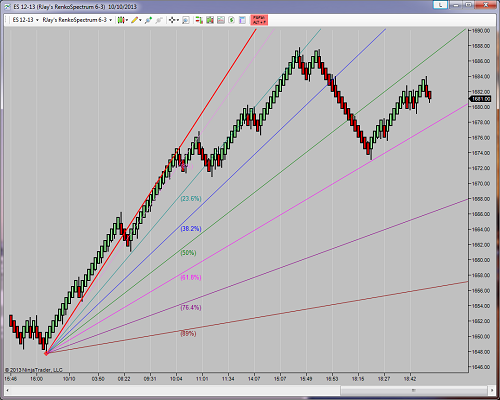Activate the zoom magnifier icon
Image resolution: width=500 pixels, height=400 pixels.
[x=186, y=20]
